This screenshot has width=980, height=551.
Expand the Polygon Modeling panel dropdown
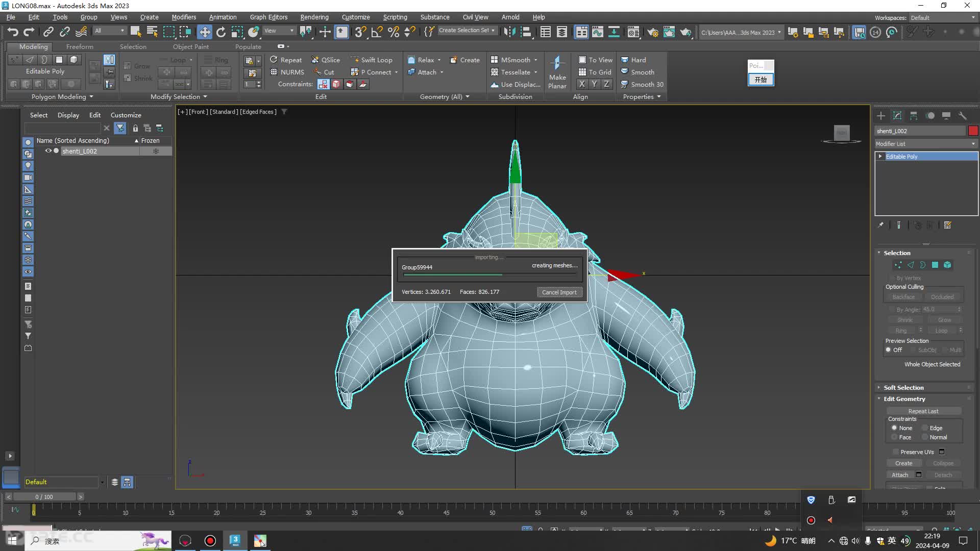[62, 96]
